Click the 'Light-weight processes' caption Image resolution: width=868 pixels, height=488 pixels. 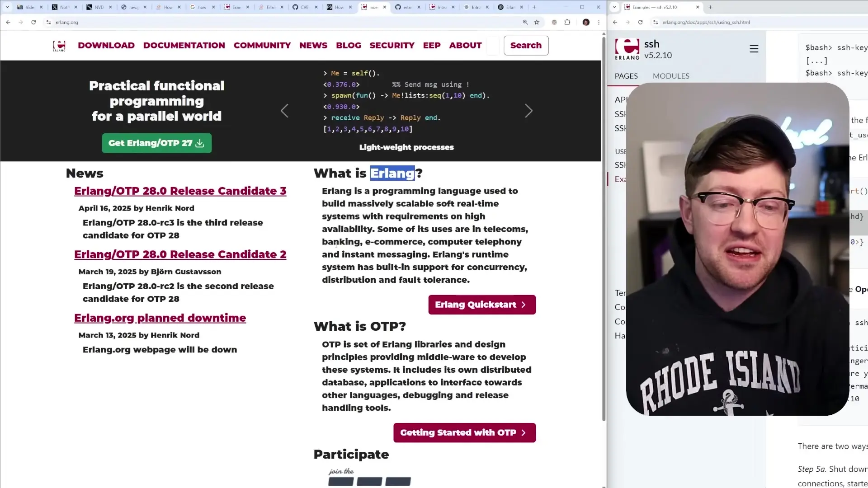406,147
